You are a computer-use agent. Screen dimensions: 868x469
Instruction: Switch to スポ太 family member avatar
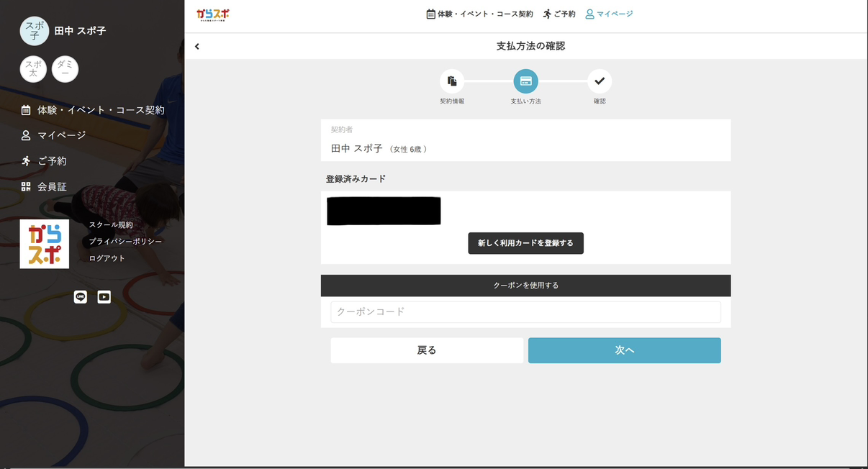pyautogui.click(x=33, y=69)
